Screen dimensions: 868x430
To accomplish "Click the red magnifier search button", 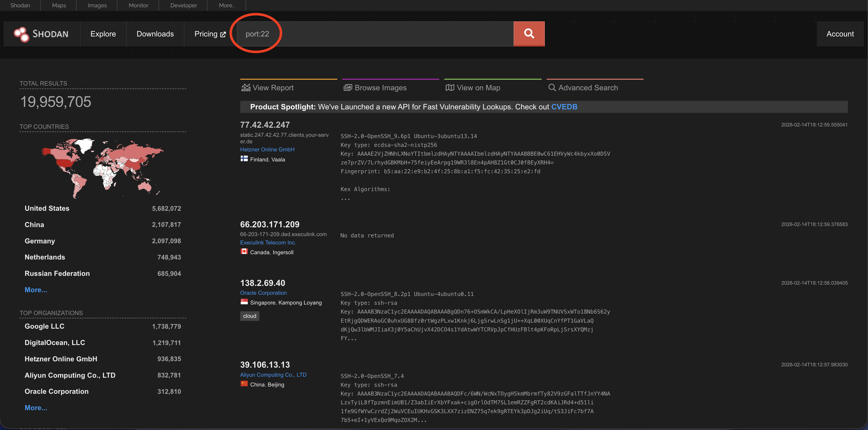I will 529,34.
